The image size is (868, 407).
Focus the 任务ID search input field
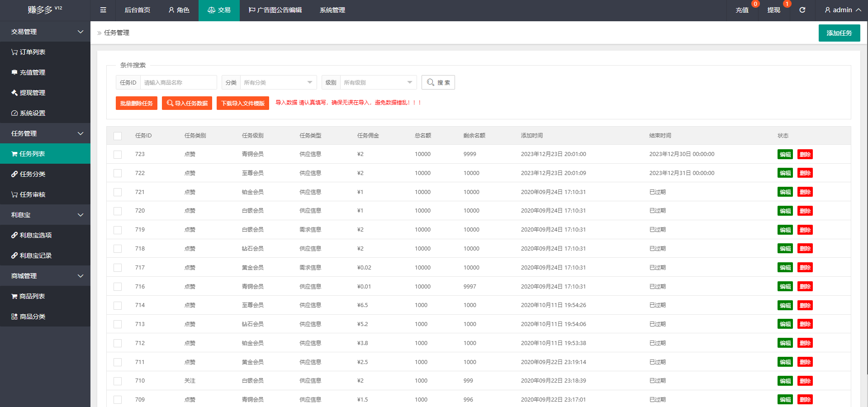[178, 82]
